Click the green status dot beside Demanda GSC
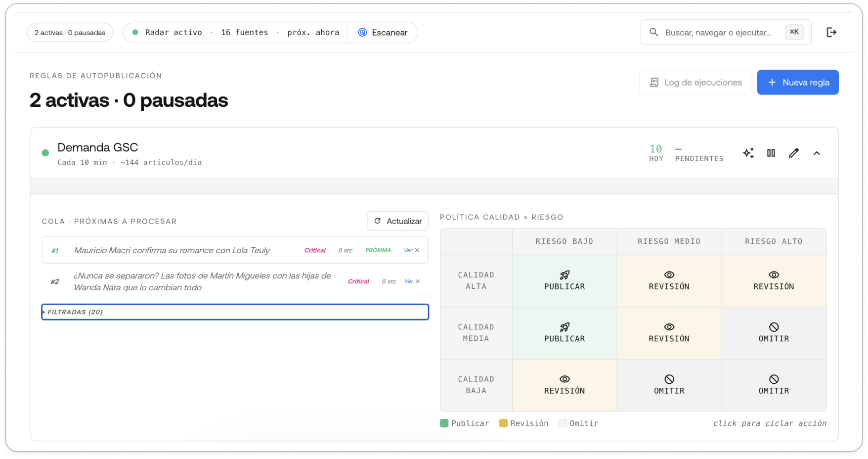 pyautogui.click(x=45, y=153)
